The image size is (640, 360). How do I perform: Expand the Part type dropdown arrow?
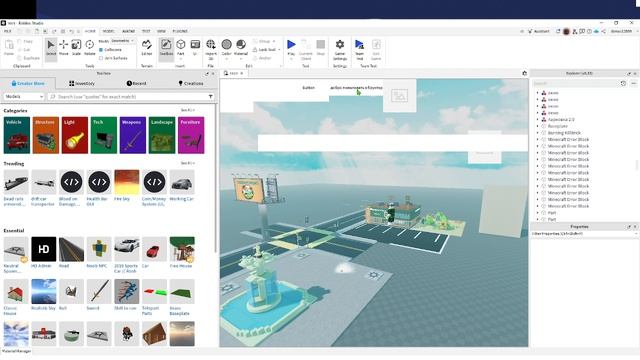181,59
